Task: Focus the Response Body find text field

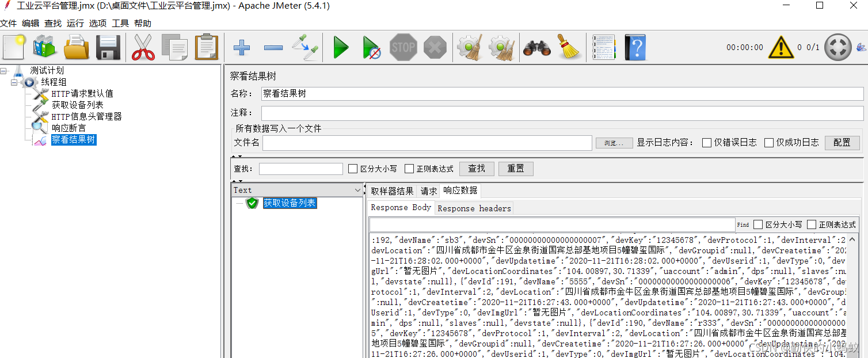Action: [552, 224]
